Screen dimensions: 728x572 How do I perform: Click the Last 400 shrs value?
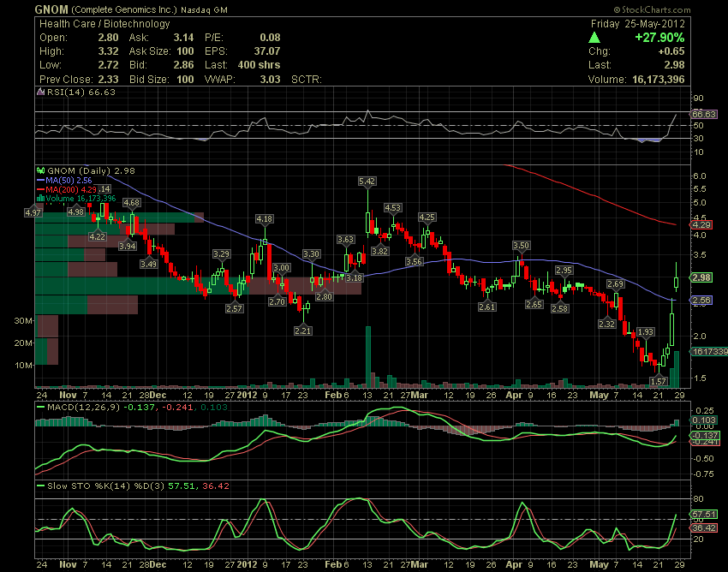(259, 65)
